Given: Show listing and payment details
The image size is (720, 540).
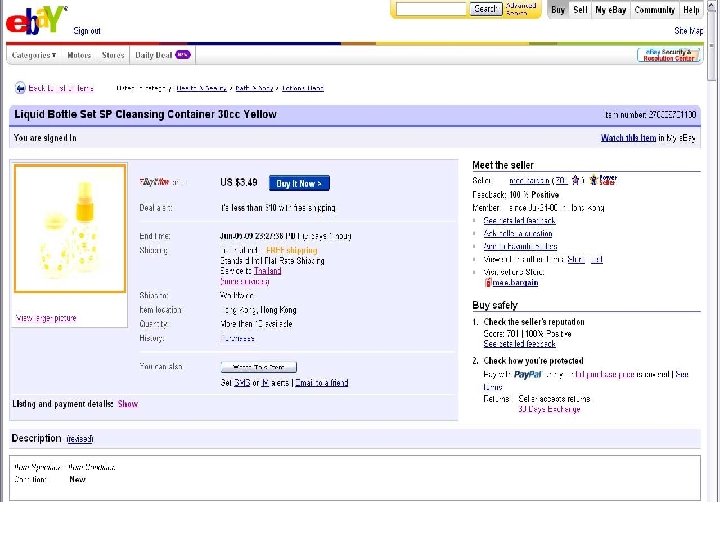Looking at the screenshot, I should click(x=128, y=404).
